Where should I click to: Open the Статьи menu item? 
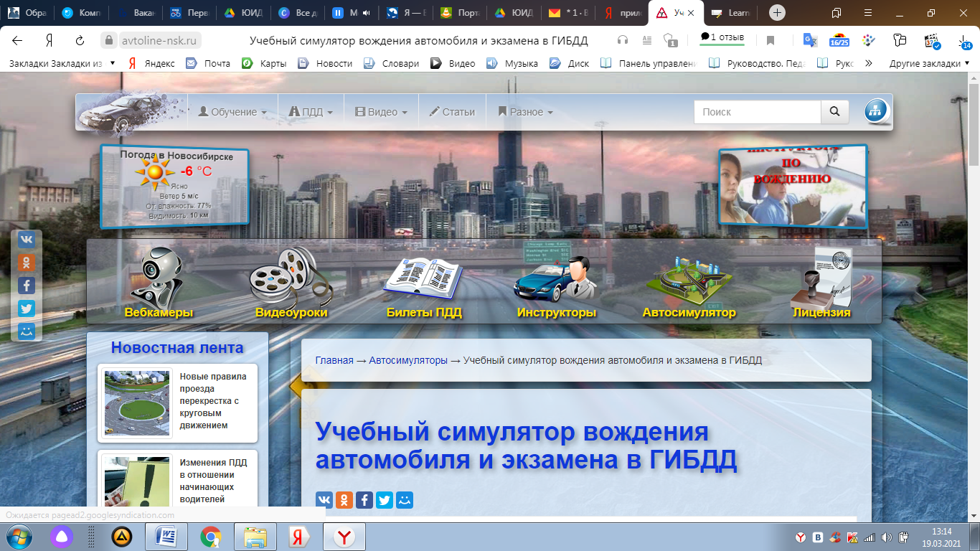(x=452, y=112)
